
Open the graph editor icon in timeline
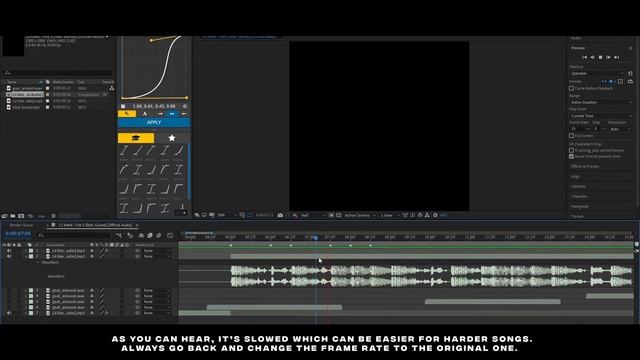pyautogui.click(x=170, y=236)
